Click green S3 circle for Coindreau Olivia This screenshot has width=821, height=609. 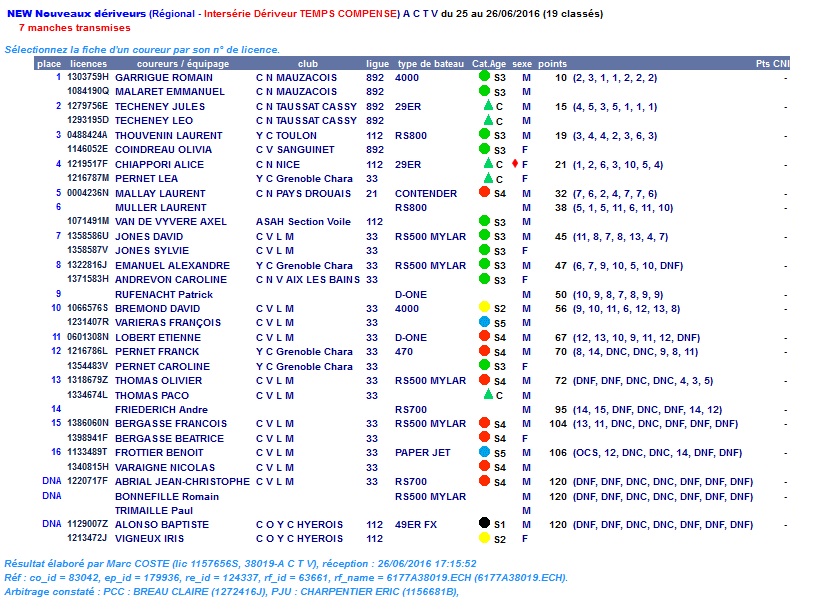pyautogui.click(x=484, y=149)
